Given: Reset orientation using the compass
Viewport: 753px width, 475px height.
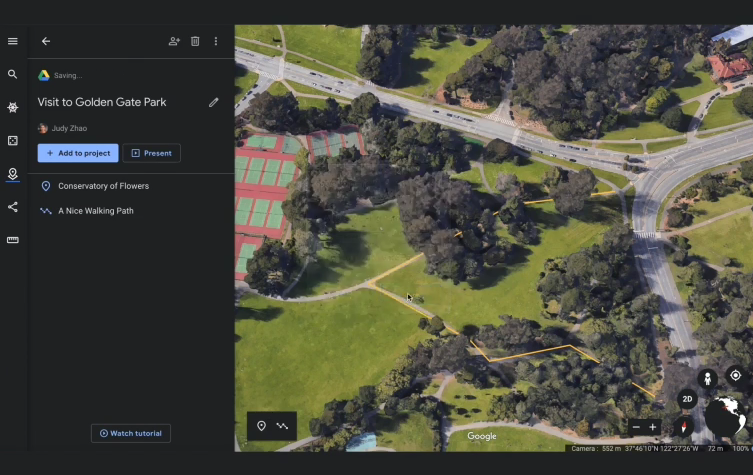Looking at the screenshot, I should click(684, 426).
